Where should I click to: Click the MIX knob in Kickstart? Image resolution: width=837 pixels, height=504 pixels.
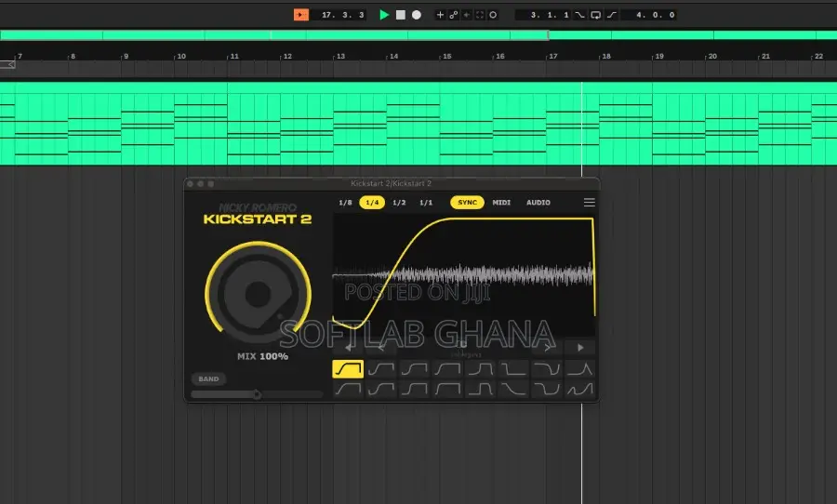click(259, 294)
